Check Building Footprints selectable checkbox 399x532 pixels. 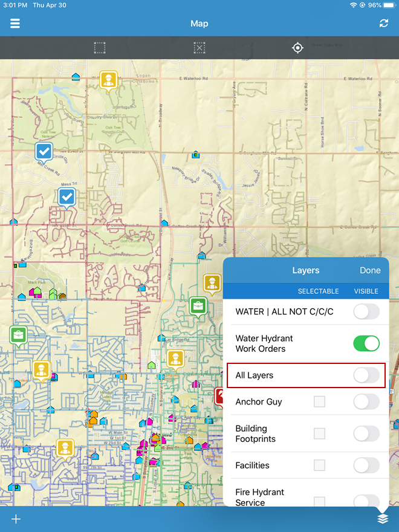click(x=319, y=433)
